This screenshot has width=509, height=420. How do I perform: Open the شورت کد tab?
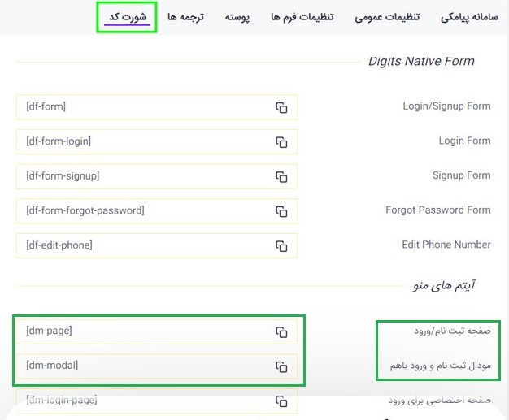tap(126, 17)
